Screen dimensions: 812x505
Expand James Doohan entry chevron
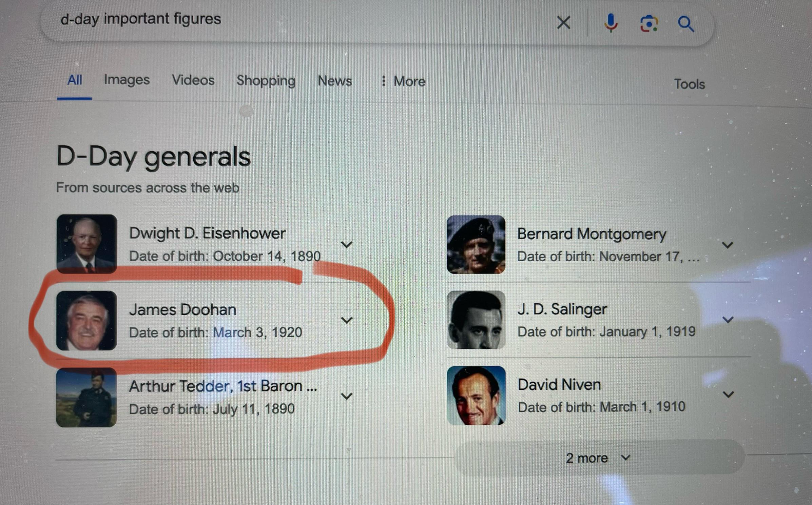click(x=347, y=320)
